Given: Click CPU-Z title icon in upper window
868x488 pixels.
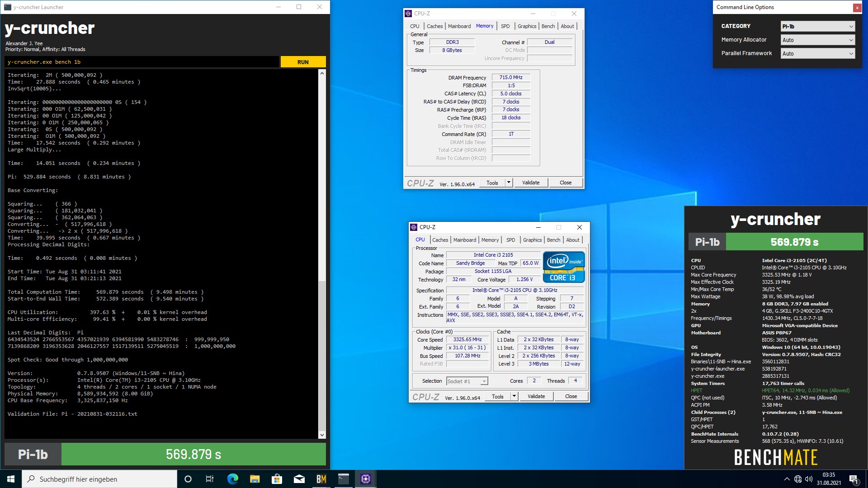Looking at the screenshot, I should pyautogui.click(x=409, y=14).
